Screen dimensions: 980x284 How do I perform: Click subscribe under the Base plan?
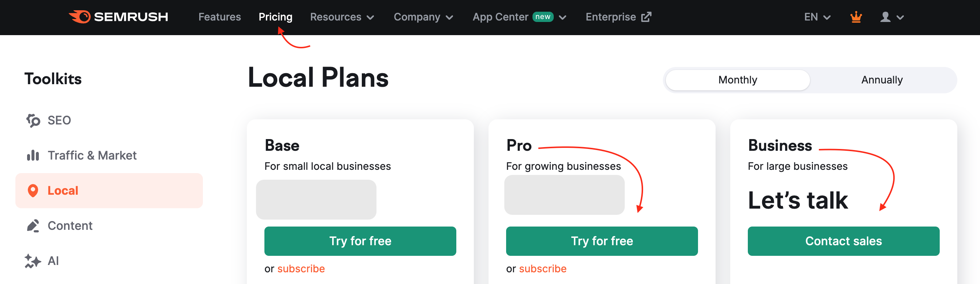coord(301,268)
